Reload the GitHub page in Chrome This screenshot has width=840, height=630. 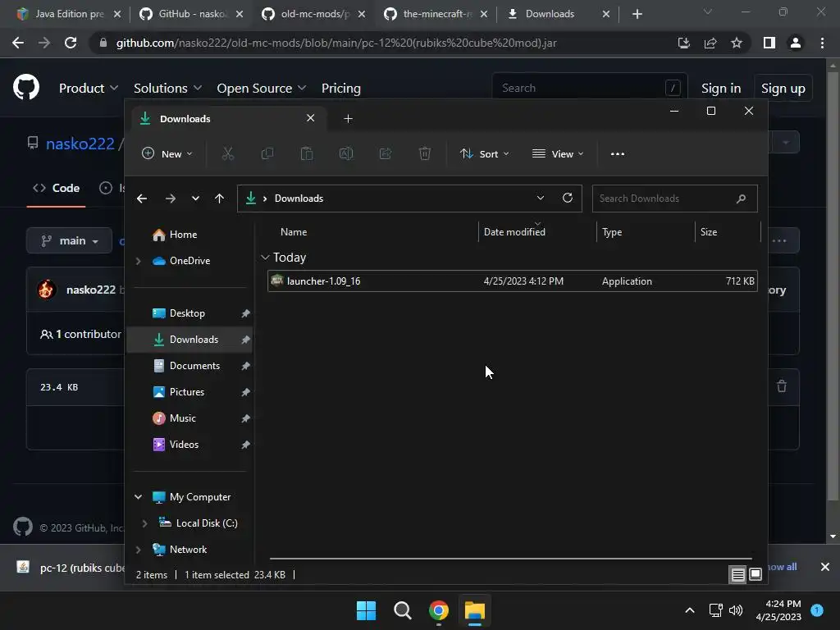click(71, 43)
